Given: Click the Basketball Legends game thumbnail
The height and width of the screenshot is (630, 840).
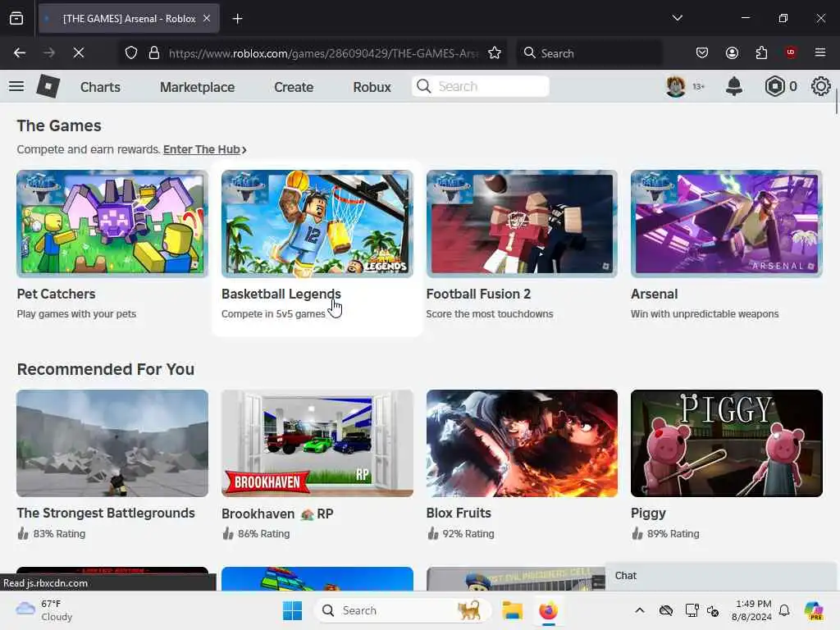Looking at the screenshot, I should pyautogui.click(x=317, y=224).
